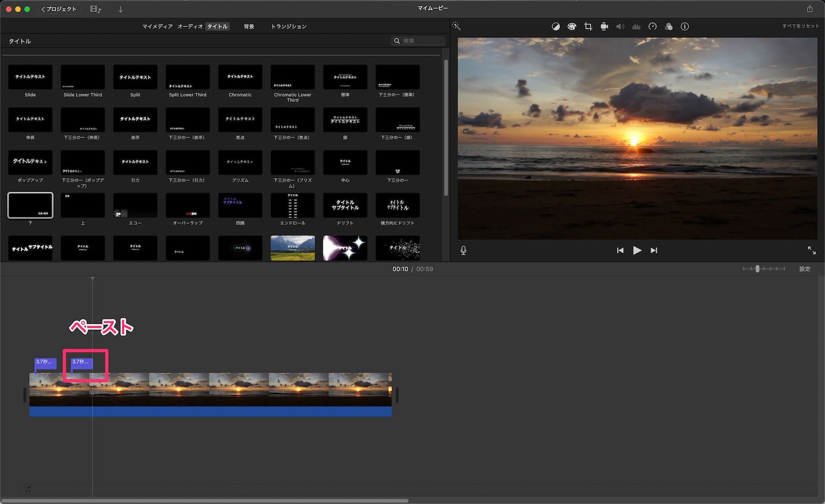Select the crop tool
This screenshot has width=825, height=504.
click(x=588, y=26)
